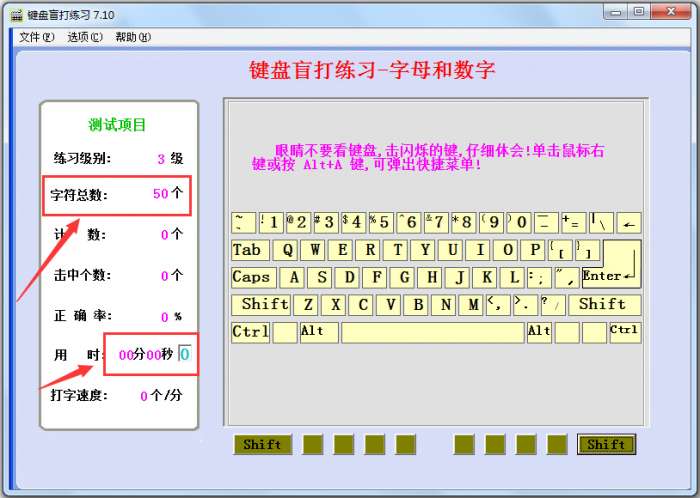Click the number 2 key

tap(299, 223)
